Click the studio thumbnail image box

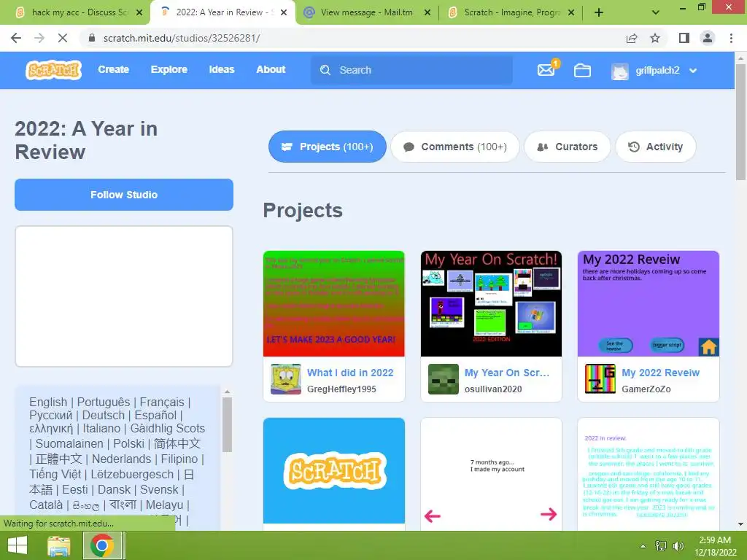point(124,296)
